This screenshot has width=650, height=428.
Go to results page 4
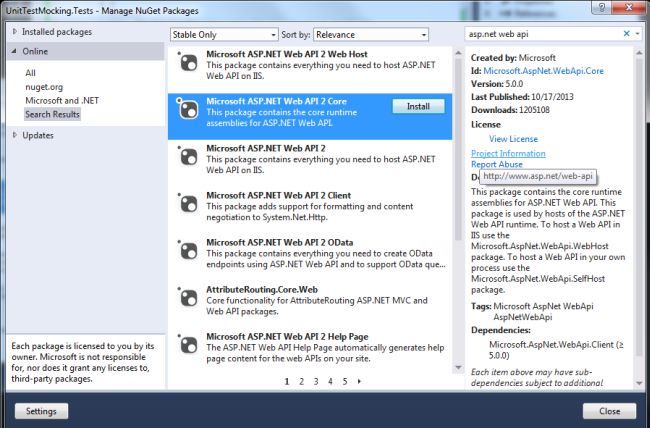pyautogui.click(x=330, y=381)
